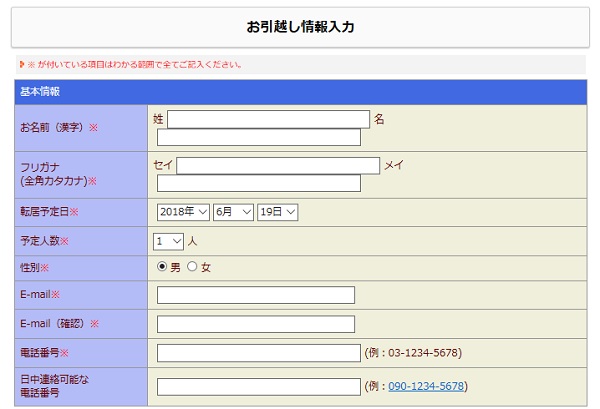The height and width of the screenshot is (409, 600).
Task: Click the E-mail input field
Action: pos(256,295)
